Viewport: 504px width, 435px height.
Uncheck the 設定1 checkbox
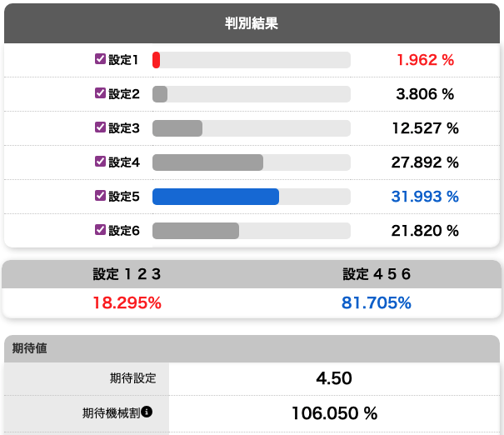(x=101, y=59)
